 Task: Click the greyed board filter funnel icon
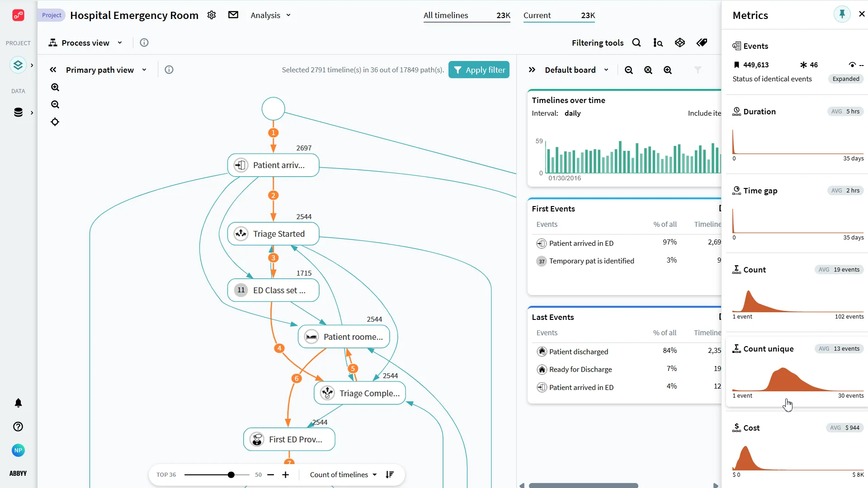pyautogui.click(x=698, y=70)
